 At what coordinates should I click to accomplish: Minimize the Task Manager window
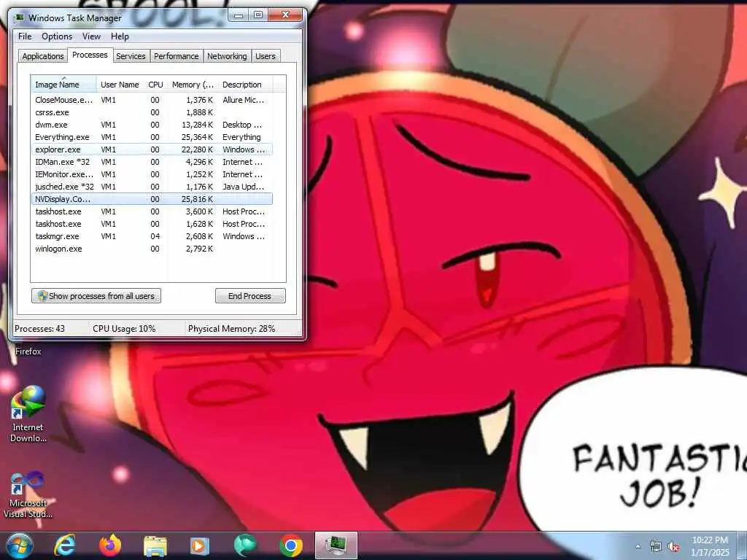click(239, 16)
